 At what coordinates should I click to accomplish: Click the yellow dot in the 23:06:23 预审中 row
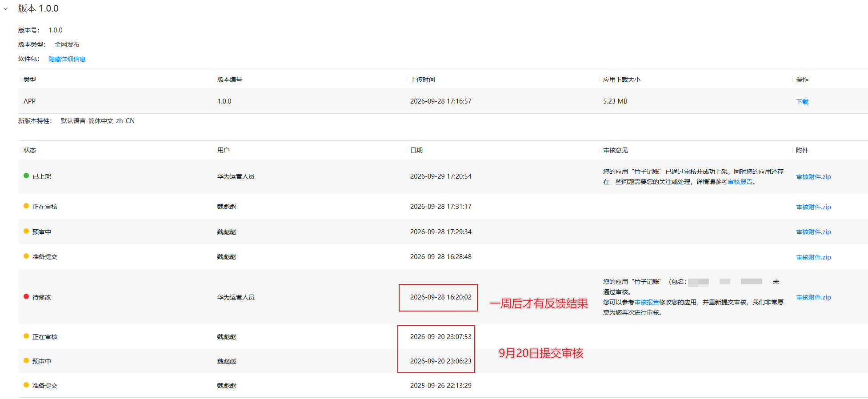click(26, 360)
